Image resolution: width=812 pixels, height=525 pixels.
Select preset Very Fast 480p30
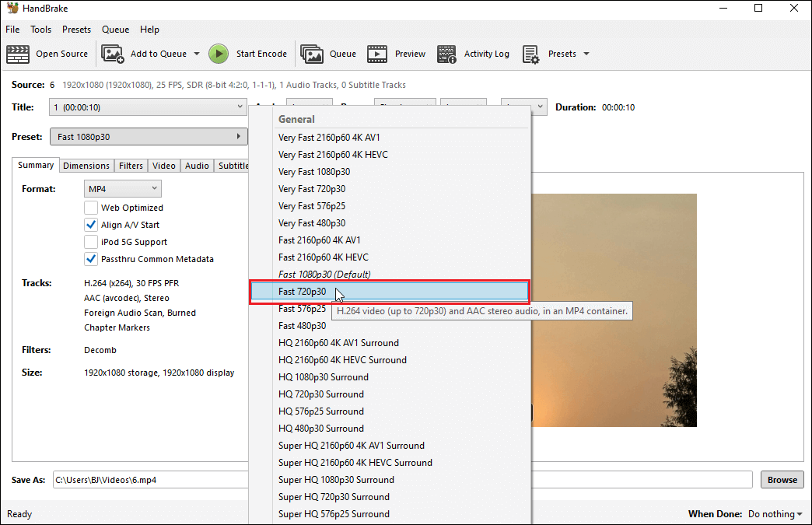click(390, 223)
